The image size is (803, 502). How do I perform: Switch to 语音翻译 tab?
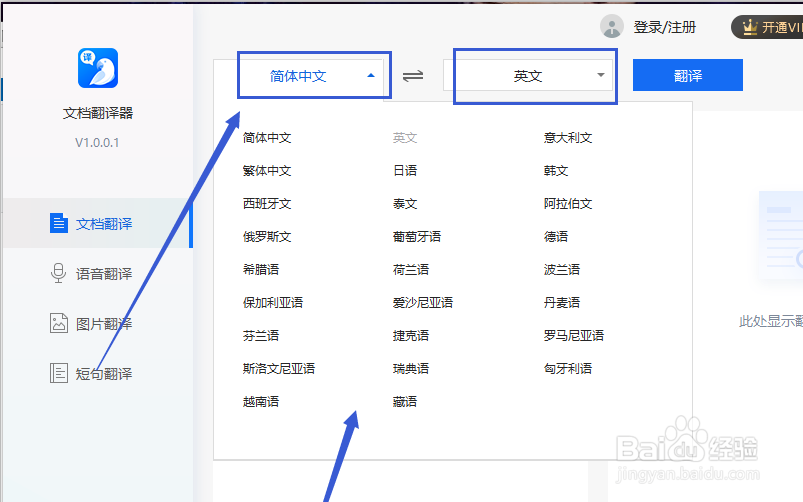coord(98,274)
